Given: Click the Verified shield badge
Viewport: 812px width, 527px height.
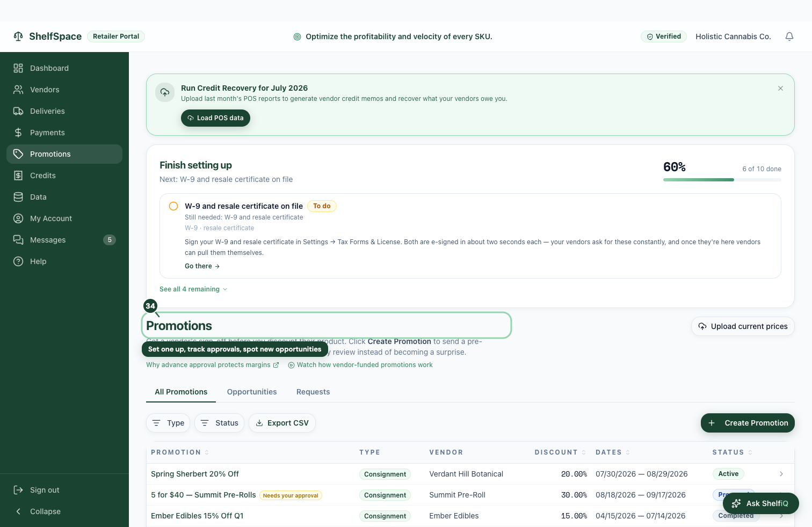Looking at the screenshot, I should 664,36.
